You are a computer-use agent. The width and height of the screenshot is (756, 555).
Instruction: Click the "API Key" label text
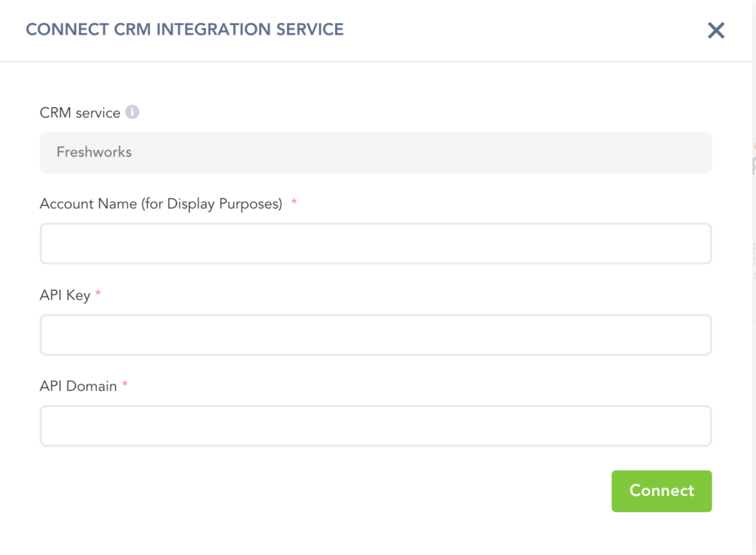pyautogui.click(x=65, y=295)
